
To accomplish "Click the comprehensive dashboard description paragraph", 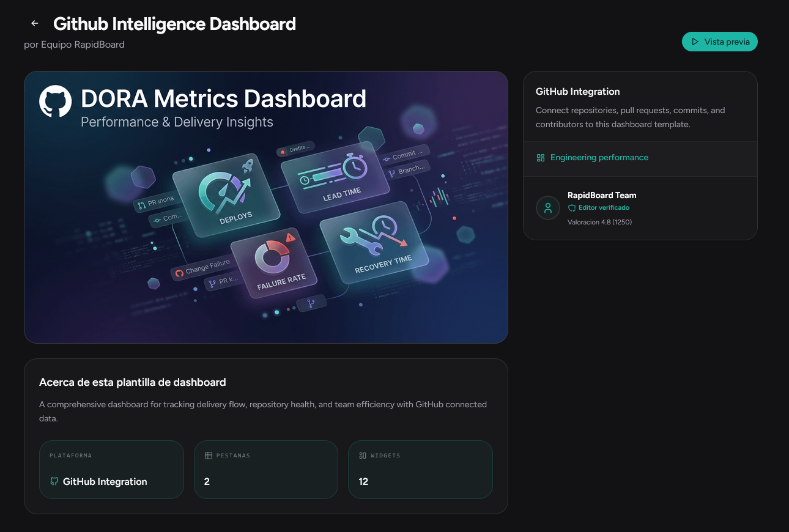I will (263, 412).
